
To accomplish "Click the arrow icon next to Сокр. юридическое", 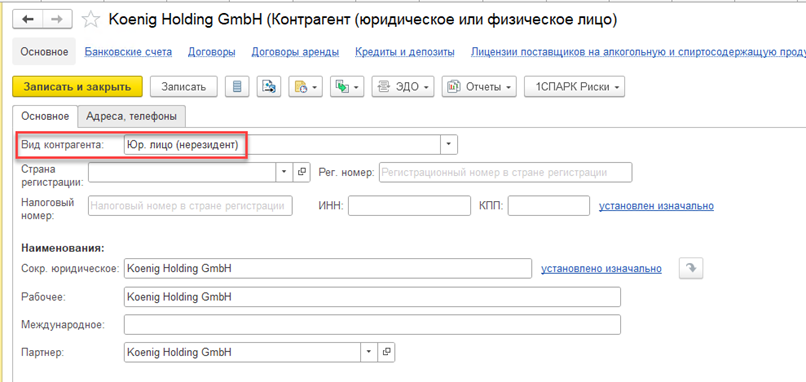I will click(691, 268).
